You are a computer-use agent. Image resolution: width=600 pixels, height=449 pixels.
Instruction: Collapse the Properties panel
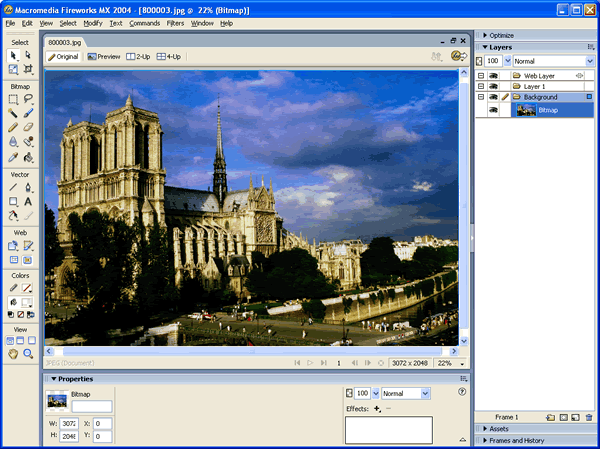[x=54, y=379]
